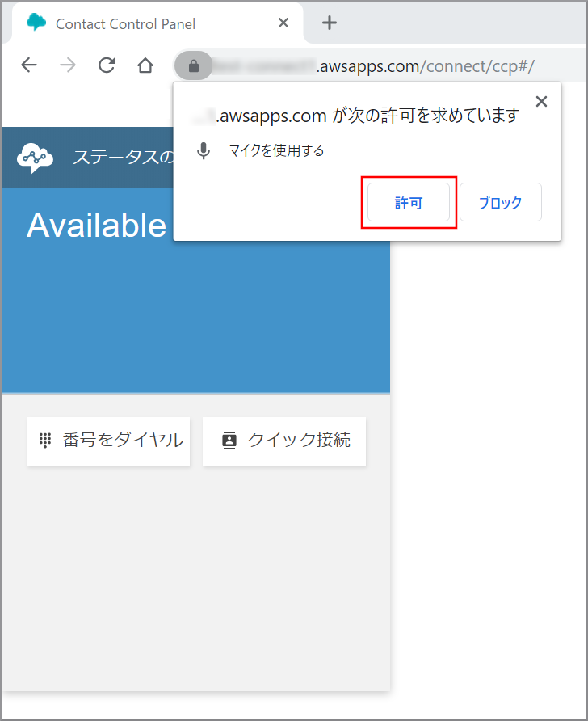Click the browser back arrow
Viewport: 588px width, 721px height.
pos(29,65)
